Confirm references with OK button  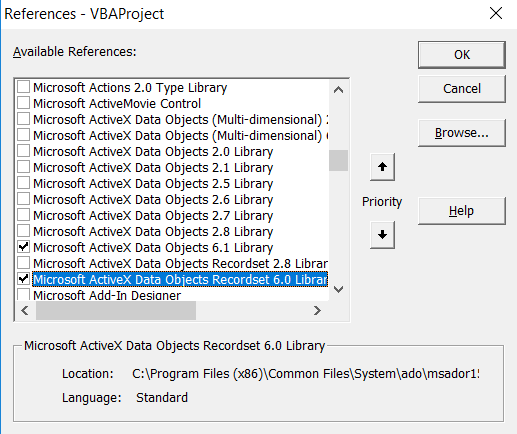point(462,55)
